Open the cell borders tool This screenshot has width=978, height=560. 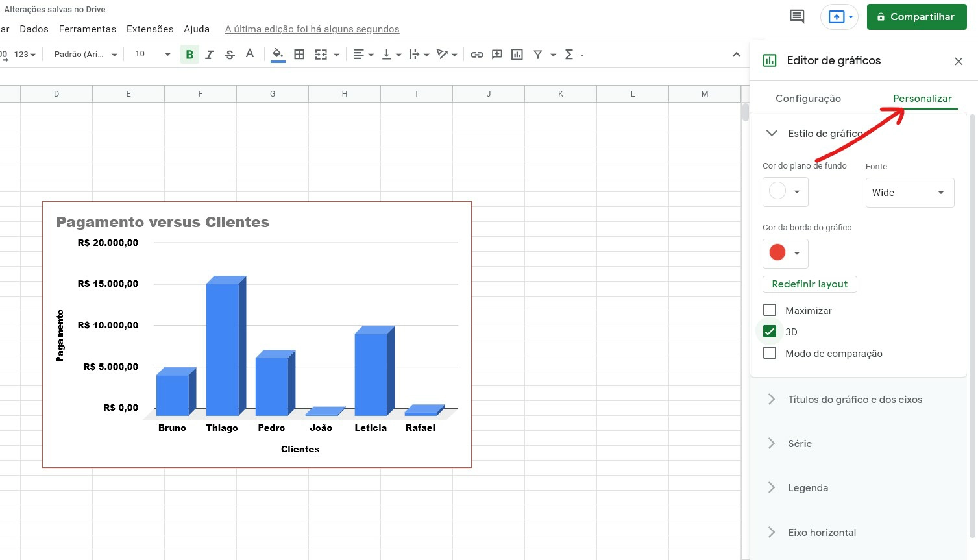coord(299,55)
